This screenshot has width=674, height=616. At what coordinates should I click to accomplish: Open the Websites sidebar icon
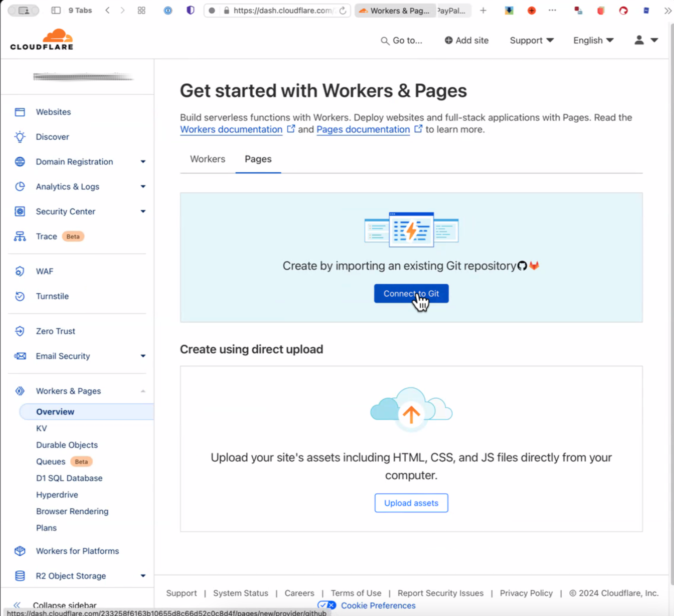pyautogui.click(x=20, y=112)
